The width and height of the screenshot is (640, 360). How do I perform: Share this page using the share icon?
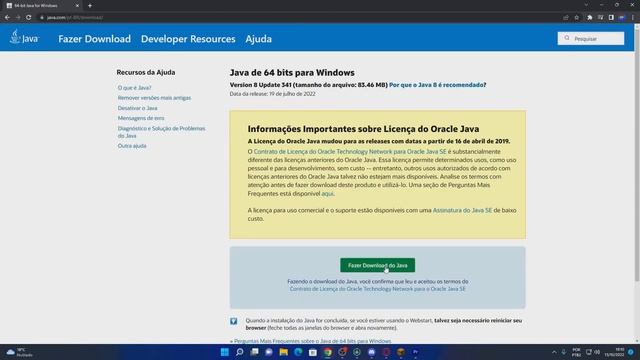click(x=566, y=18)
